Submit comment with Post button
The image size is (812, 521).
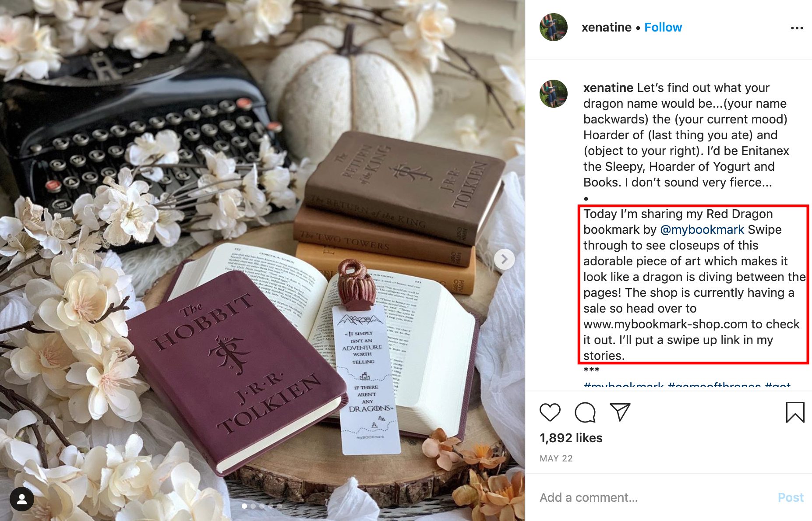point(791,497)
